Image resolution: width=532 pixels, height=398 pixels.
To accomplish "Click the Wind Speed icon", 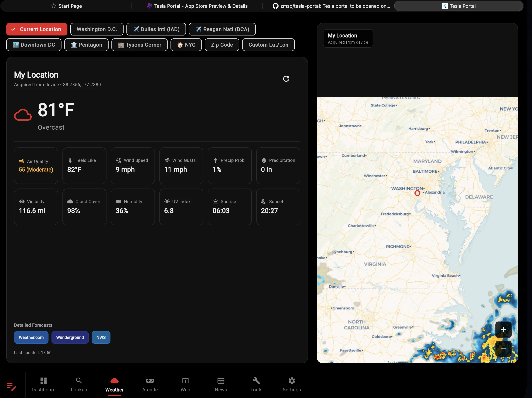I will click(119, 160).
